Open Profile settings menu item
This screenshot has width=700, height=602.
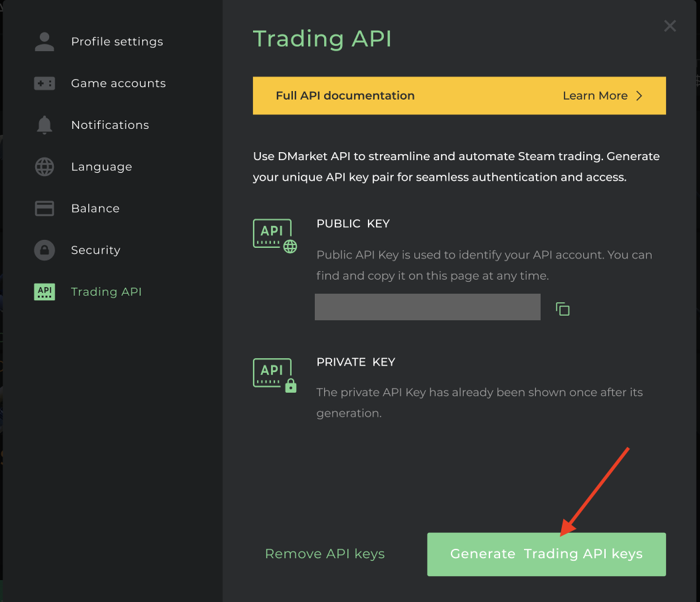click(117, 42)
